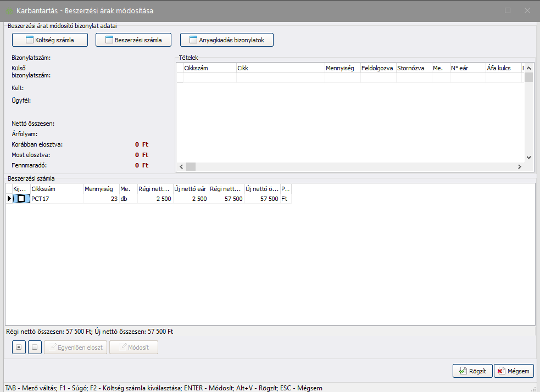Click the app icon in the title bar
This screenshot has width=540, height=392.
pos(9,10)
